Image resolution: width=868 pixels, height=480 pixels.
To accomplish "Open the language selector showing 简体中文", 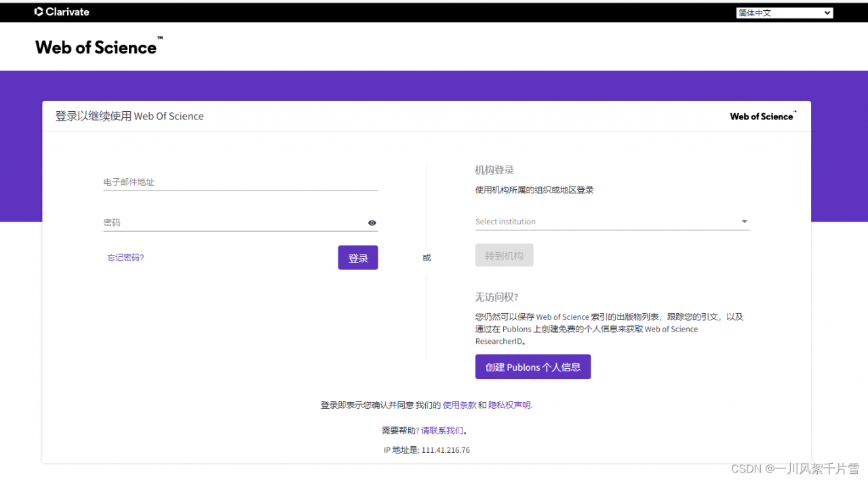I will point(784,12).
